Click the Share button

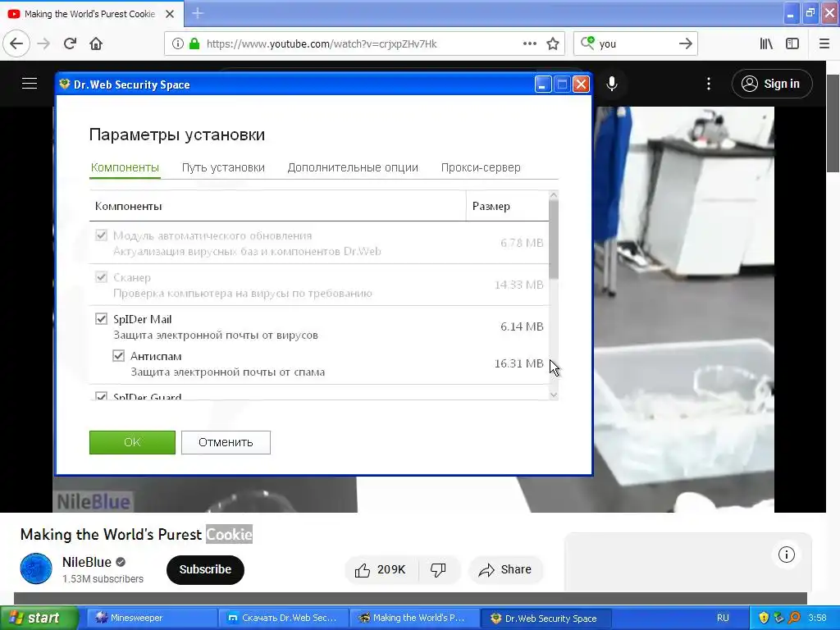point(505,569)
